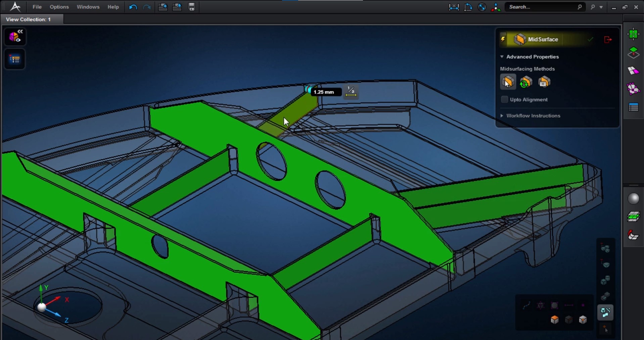The width and height of the screenshot is (644, 340).
Task: Select the single body filter icon
Action: (605, 264)
